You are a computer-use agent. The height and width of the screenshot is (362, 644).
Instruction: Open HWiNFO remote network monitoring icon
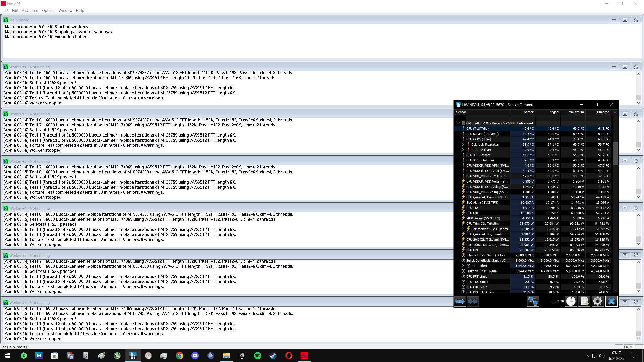pyautogui.click(x=533, y=301)
